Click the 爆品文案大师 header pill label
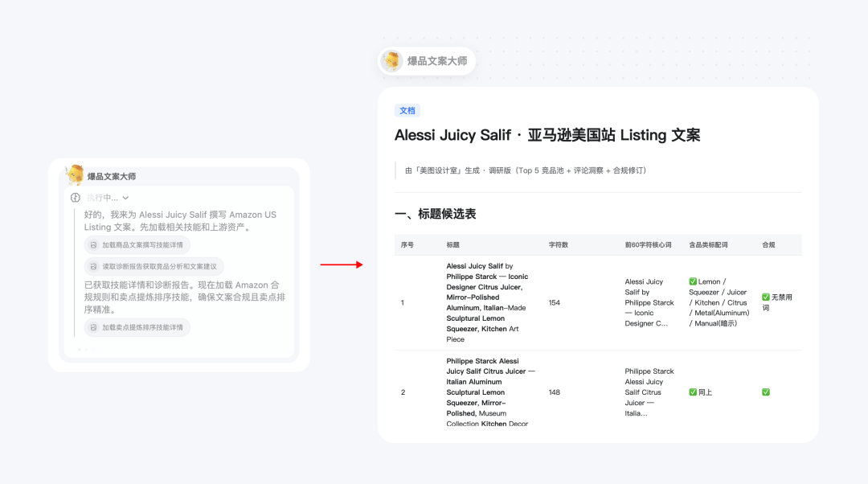 [x=437, y=61]
